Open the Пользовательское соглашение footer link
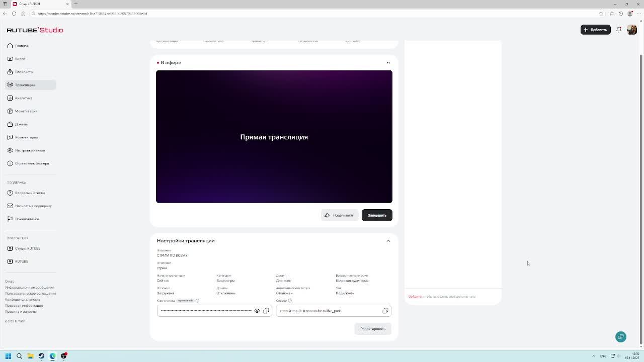Screen dimensions: 644x362 pos(31,294)
